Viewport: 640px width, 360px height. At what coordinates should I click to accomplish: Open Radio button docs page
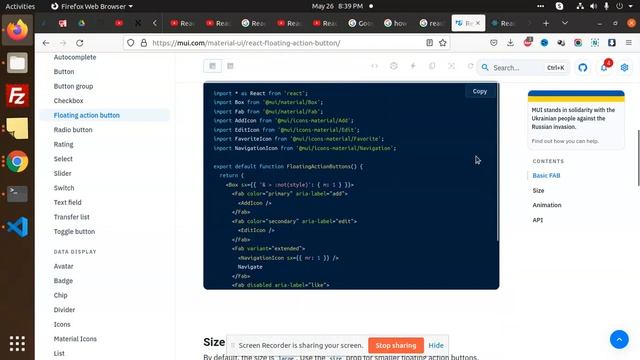point(73,130)
